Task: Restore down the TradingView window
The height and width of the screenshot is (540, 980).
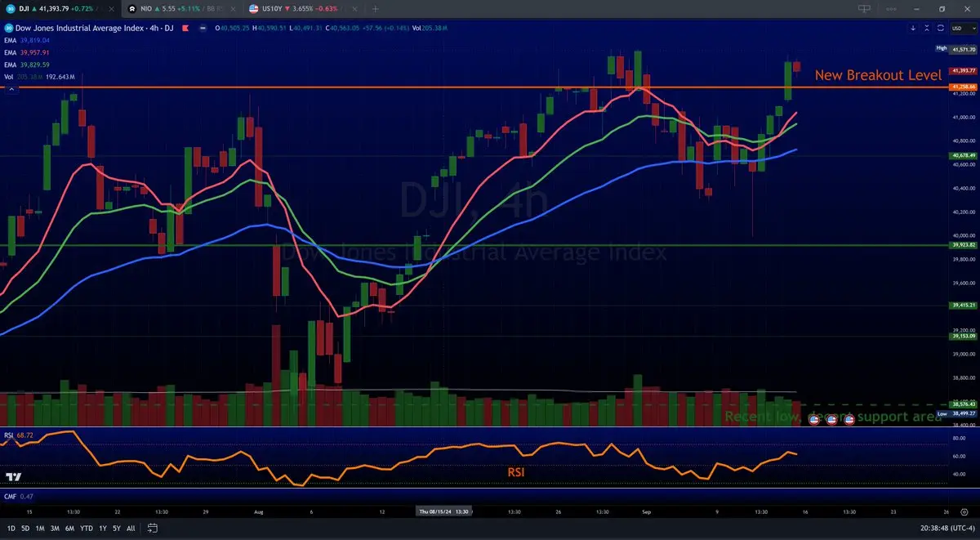Action: [942, 8]
